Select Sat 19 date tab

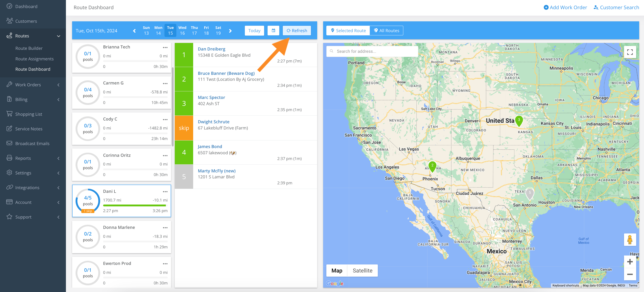218,31
